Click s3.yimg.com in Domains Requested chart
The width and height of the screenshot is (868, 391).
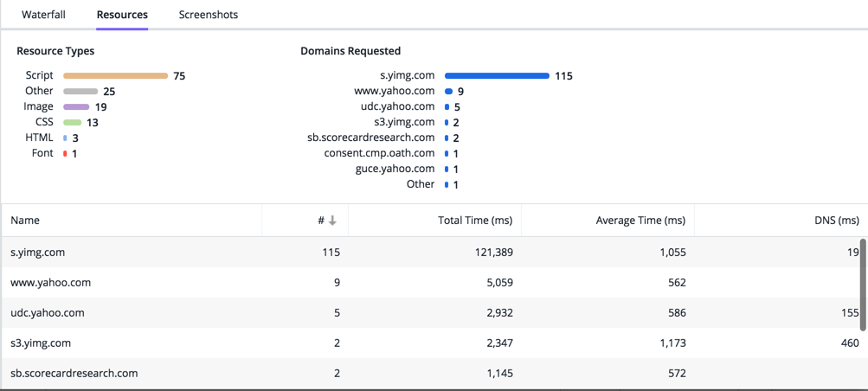[405, 122]
